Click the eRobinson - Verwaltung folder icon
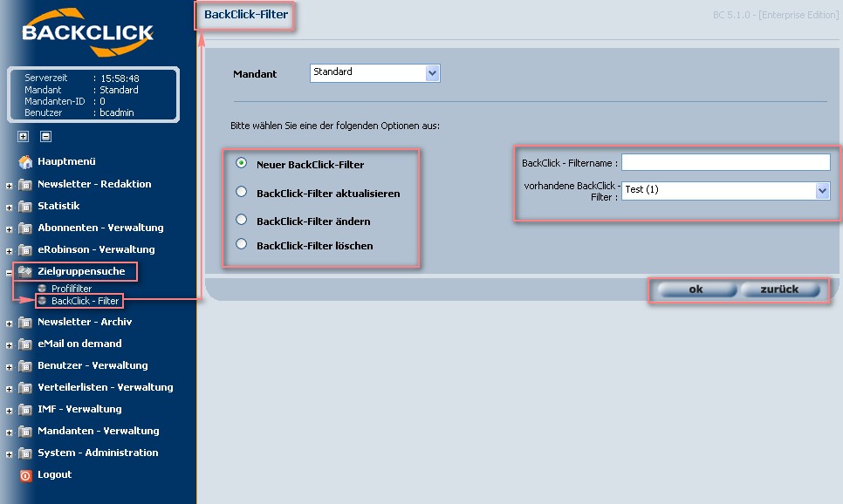The height and width of the screenshot is (504, 843). click(x=25, y=250)
